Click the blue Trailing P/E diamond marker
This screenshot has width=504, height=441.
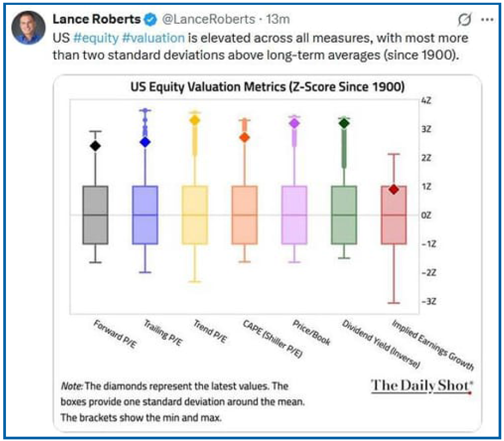145,142
